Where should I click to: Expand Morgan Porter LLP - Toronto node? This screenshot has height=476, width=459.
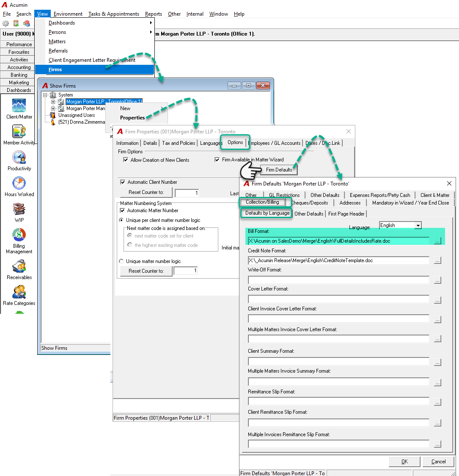point(53,102)
